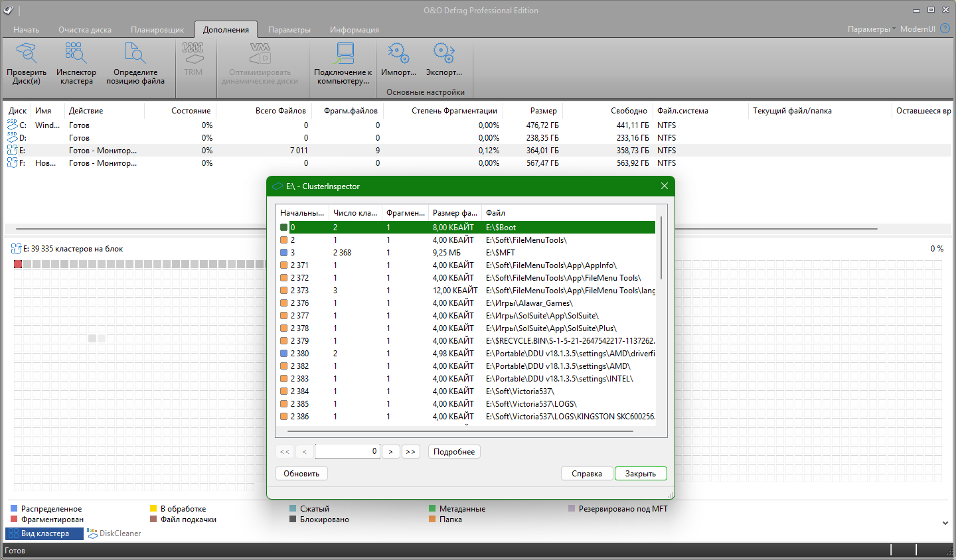
Task: Click the Connect to computer (Подключение к компьютеру) icon
Action: (x=343, y=54)
